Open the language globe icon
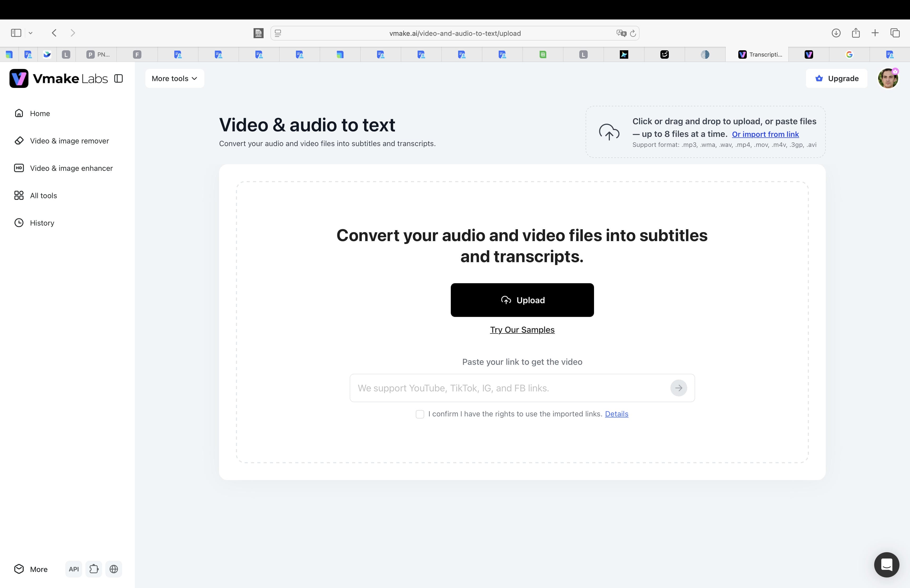This screenshot has height=588, width=910. point(113,569)
